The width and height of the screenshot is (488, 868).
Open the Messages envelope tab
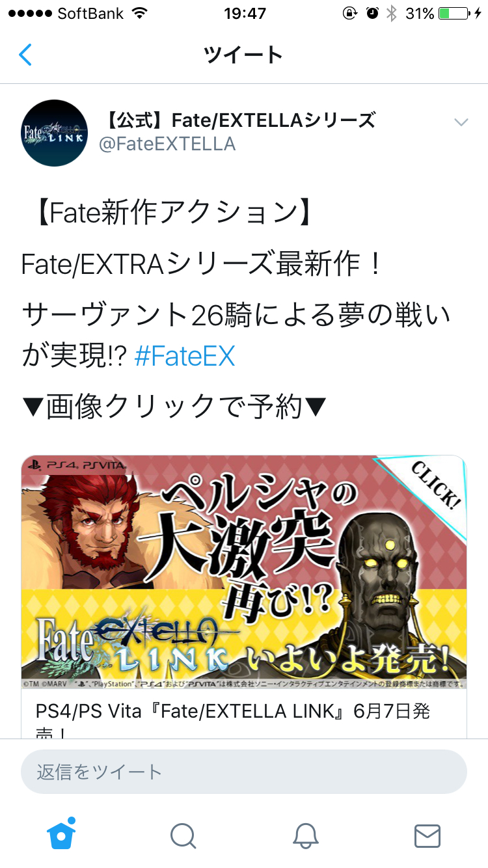point(427,836)
